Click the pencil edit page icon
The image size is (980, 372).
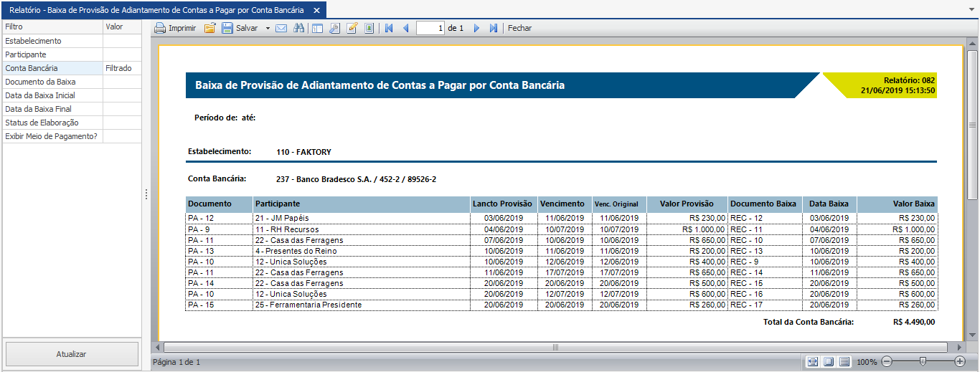pos(352,28)
